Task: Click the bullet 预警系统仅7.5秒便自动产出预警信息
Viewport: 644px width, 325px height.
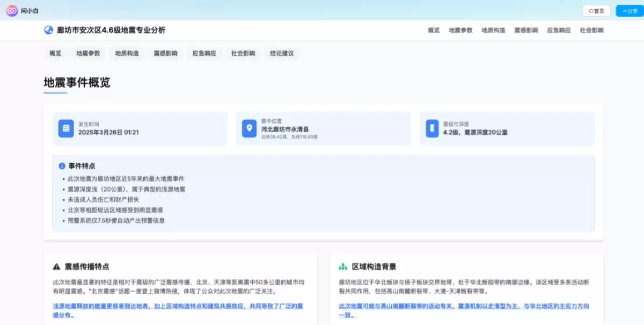Action: pos(116,220)
